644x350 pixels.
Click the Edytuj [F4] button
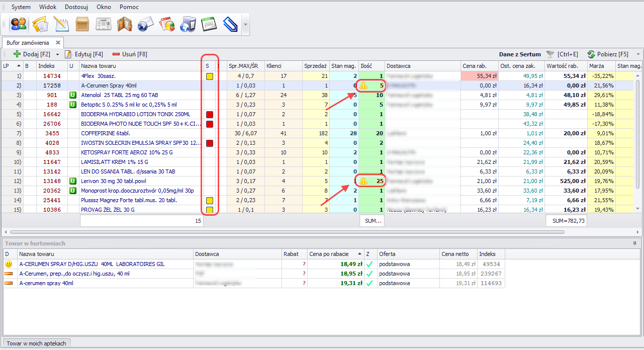(x=83, y=54)
